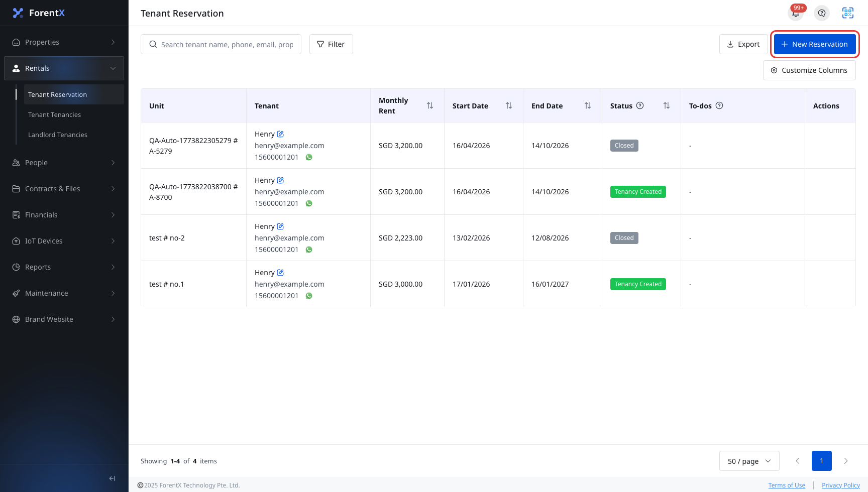Open the 50 / page size dropdown
The height and width of the screenshot is (492, 868).
point(749,461)
